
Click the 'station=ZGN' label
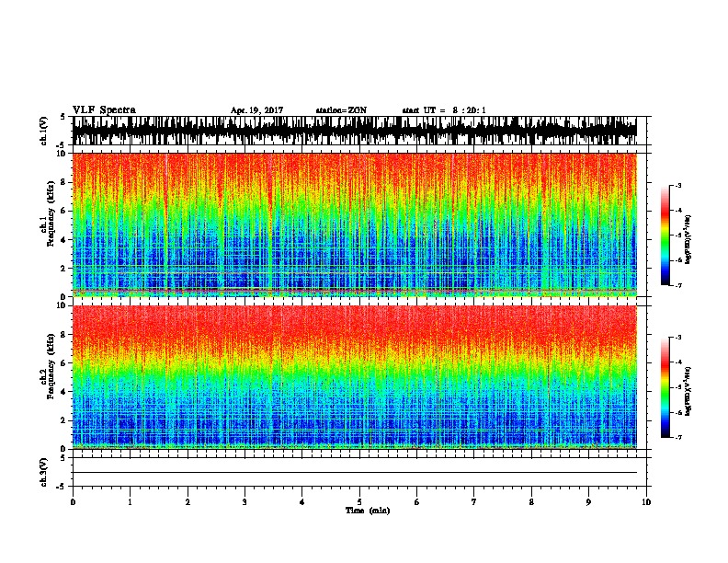tap(341, 110)
